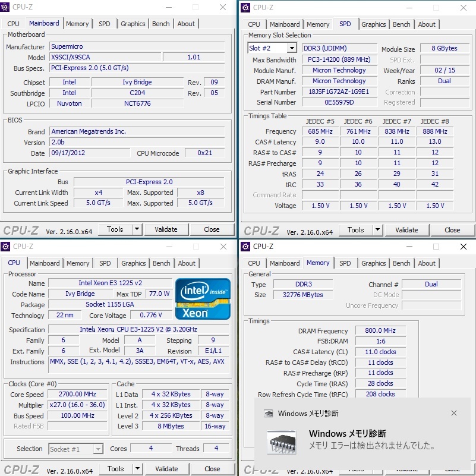Click Close button in CPU window
The height and width of the screenshot is (476, 476).
pos(212,469)
